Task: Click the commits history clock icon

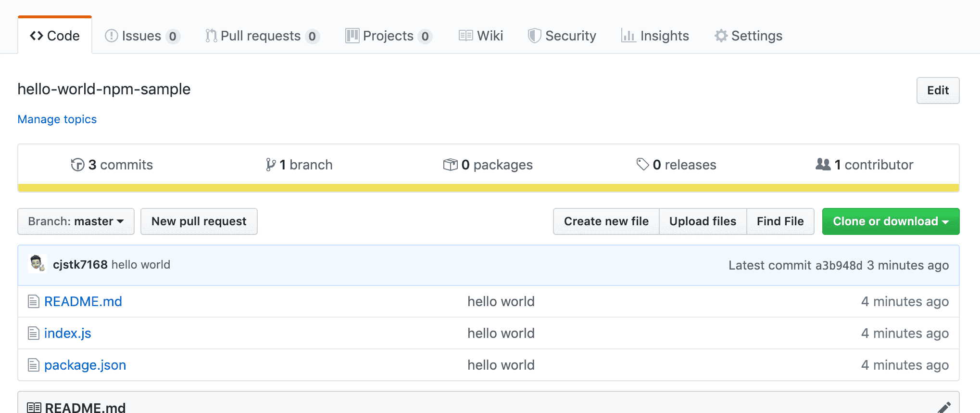Action: click(77, 165)
